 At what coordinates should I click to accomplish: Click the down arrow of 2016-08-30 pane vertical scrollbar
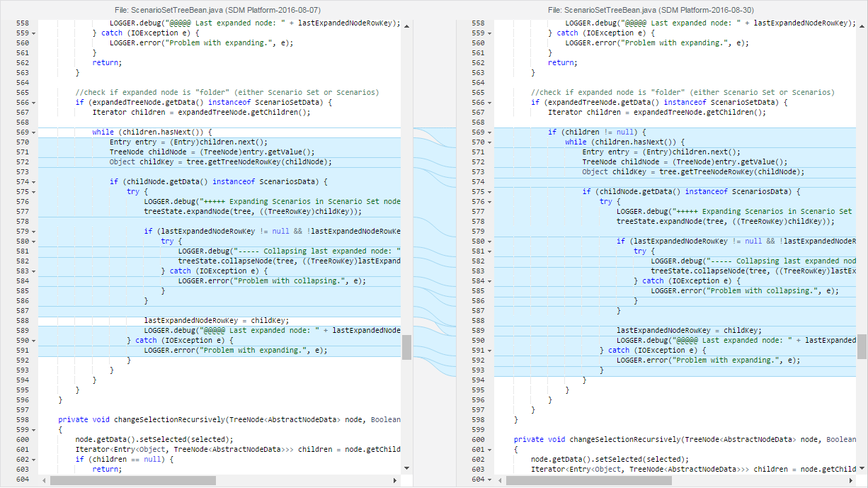point(862,468)
